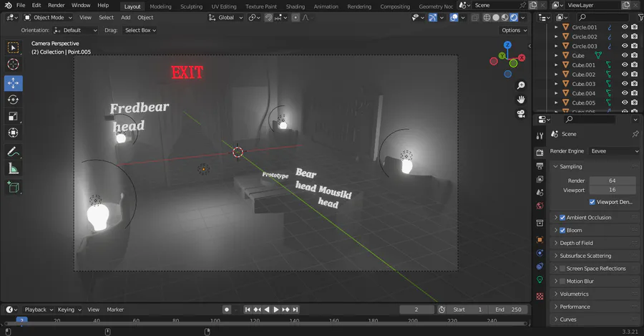The width and height of the screenshot is (644, 336).
Task: Toggle camera view icon in viewport
Action: pos(521,114)
